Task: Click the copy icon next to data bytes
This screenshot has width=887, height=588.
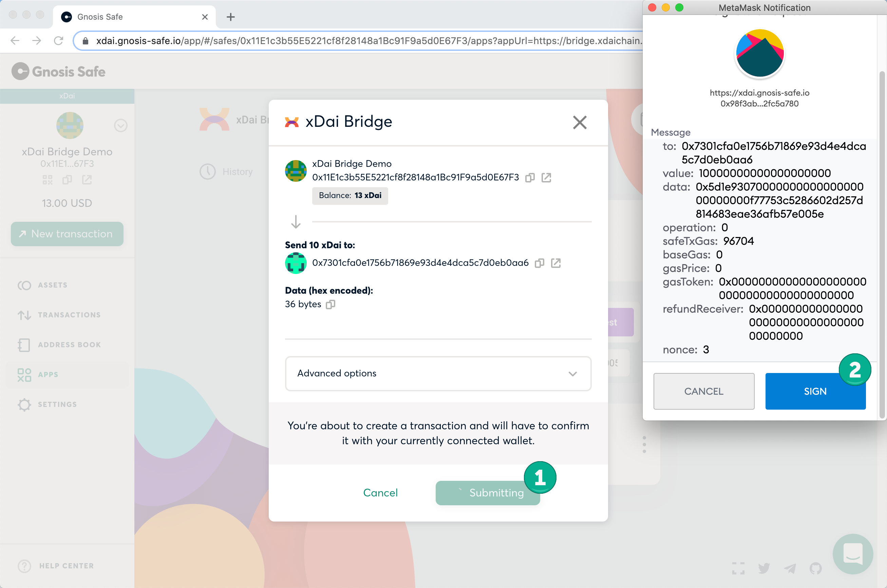Action: [x=331, y=304]
